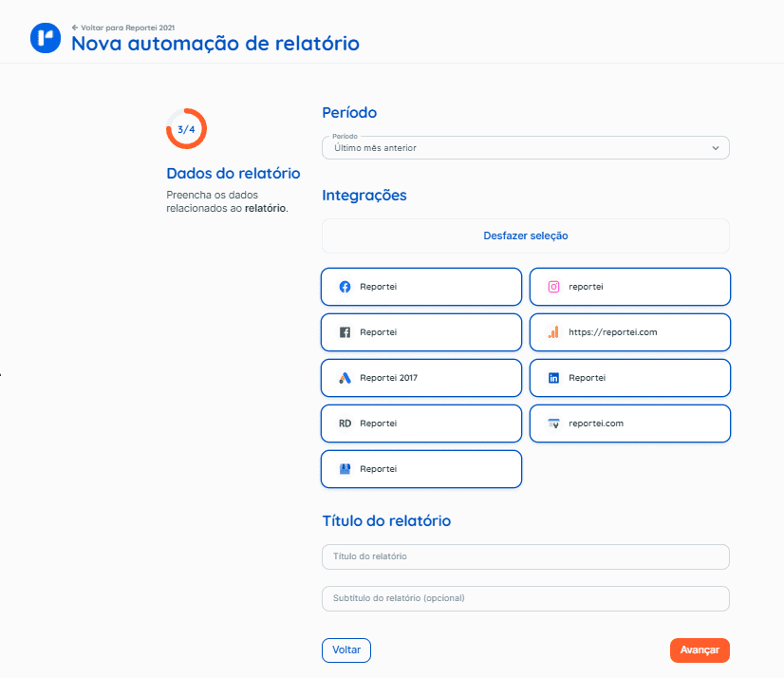The image size is (784, 678).
Task: Toggle the LinkedIn Reportei integration card
Action: [630, 378]
